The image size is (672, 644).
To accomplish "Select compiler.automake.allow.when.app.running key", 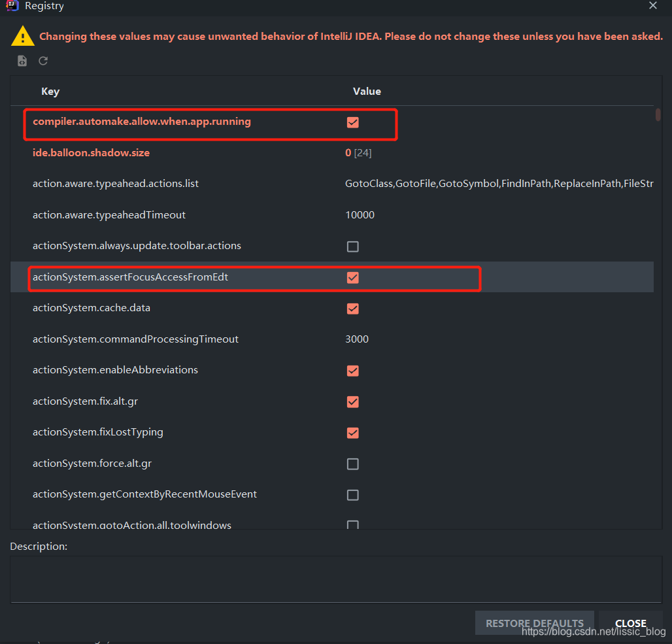I will click(x=142, y=122).
